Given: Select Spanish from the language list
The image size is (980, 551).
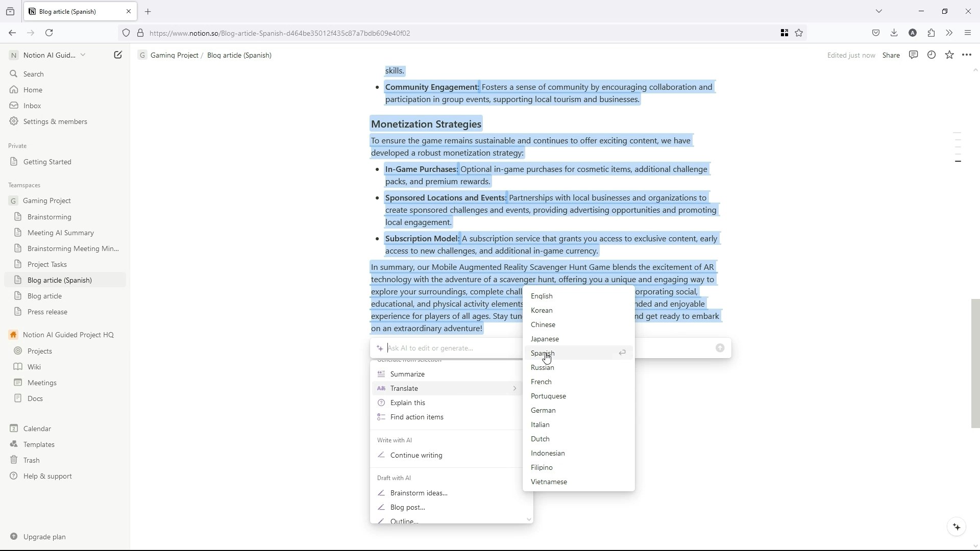Looking at the screenshot, I should (x=543, y=353).
